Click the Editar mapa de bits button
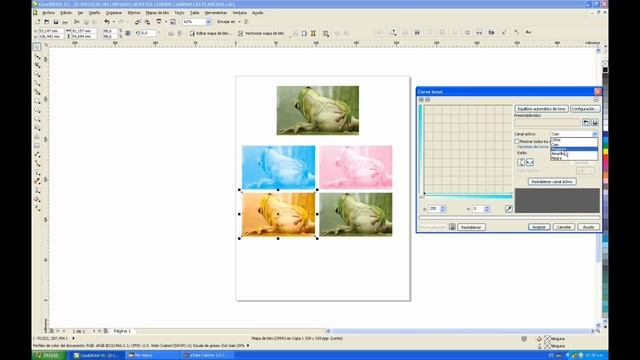Image resolution: width=640 pixels, height=360 pixels. click(210, 33)
